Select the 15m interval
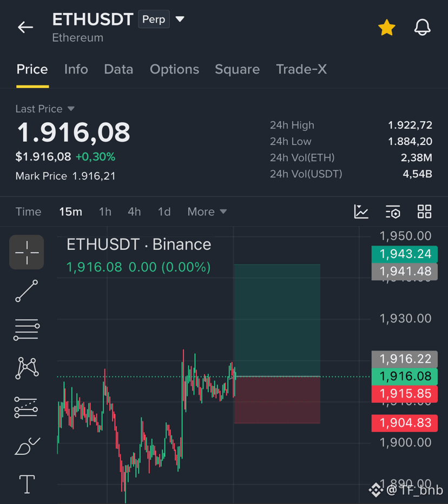This screenshot has width=448, height=504. tap(70, 212)
